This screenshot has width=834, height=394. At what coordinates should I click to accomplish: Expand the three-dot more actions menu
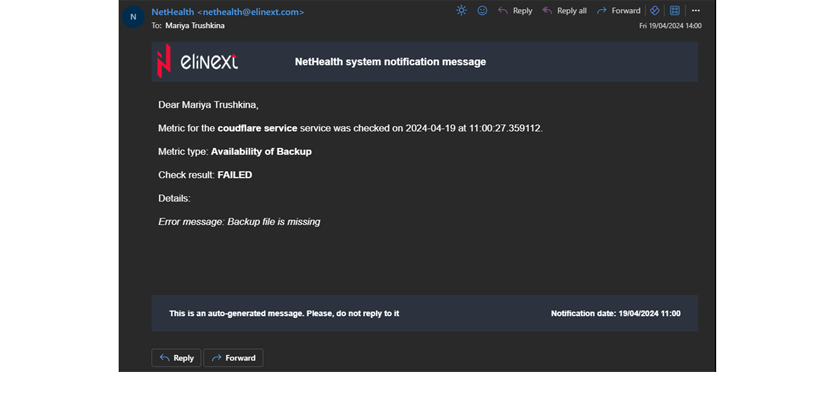696,11
